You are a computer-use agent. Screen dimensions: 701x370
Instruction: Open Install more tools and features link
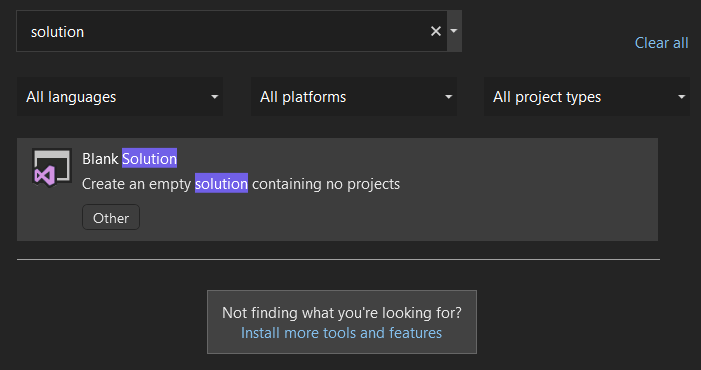(x=341, y=333)
